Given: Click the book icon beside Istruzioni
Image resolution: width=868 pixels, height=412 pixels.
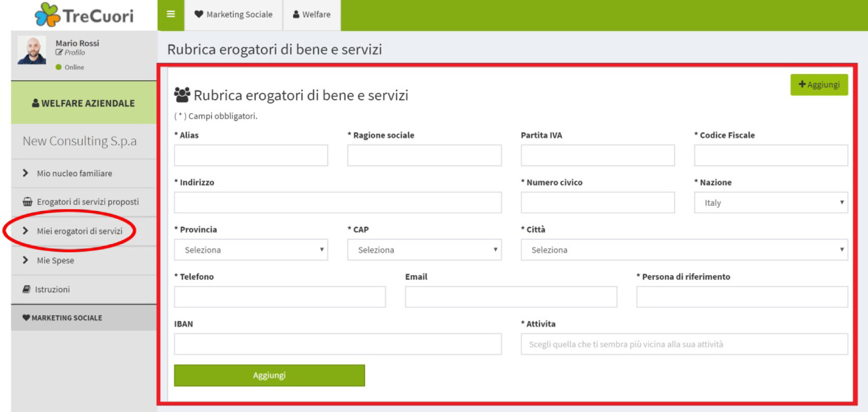Looking at the screenshot, I should 26,289.
